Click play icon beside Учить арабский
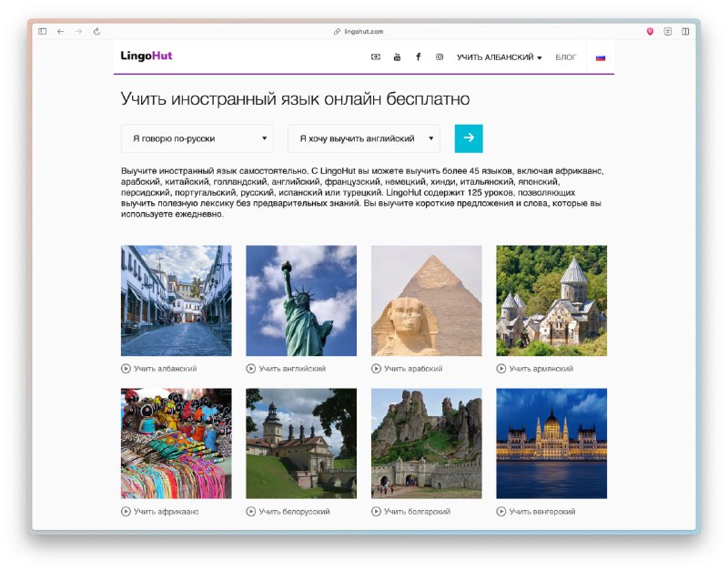 pyautogui.click(x=377, y=369)
